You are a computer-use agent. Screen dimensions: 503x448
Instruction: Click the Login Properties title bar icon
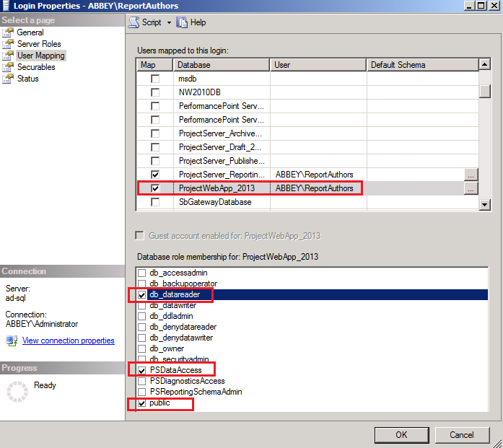coord(6,6)
